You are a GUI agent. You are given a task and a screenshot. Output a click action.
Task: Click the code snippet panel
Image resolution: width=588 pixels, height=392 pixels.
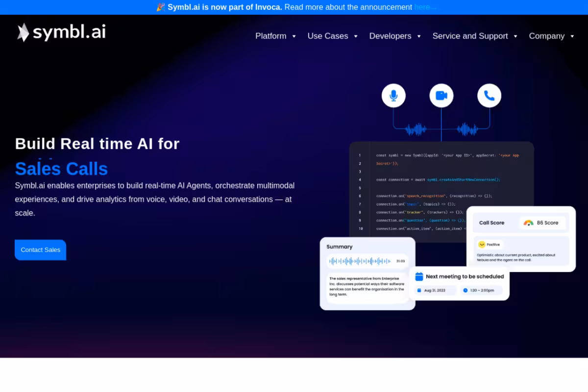pos(441,191)
